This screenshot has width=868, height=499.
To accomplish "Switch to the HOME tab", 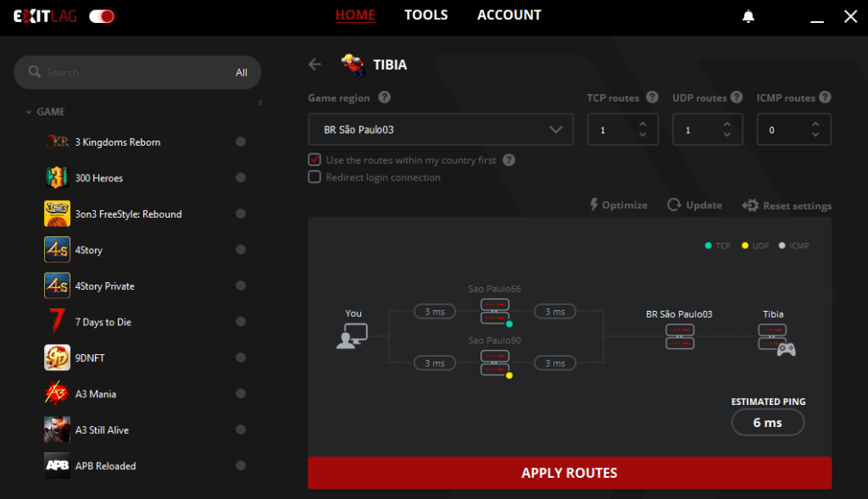I will click(355, 15).
